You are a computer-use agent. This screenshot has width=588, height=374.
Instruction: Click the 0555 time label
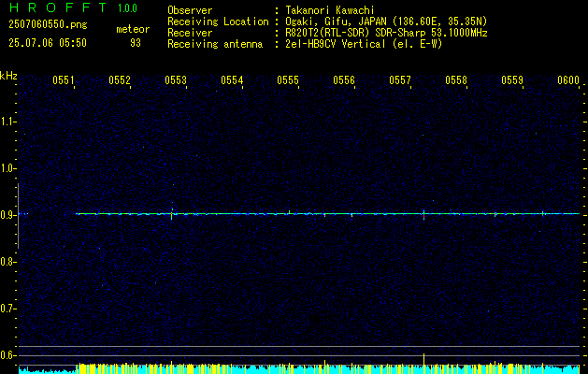tap(288, 79)
